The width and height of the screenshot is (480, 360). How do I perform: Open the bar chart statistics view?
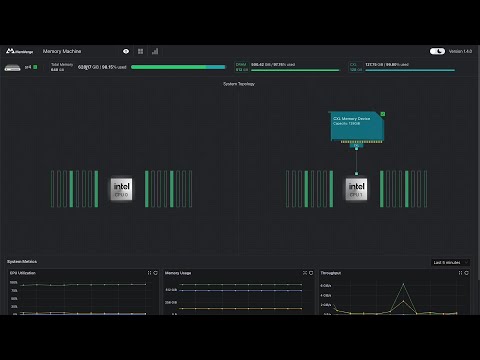click(x=155, y=51)
